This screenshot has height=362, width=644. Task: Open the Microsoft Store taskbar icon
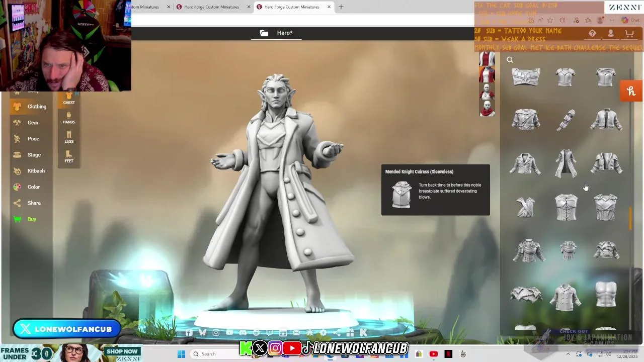[419, 354]
